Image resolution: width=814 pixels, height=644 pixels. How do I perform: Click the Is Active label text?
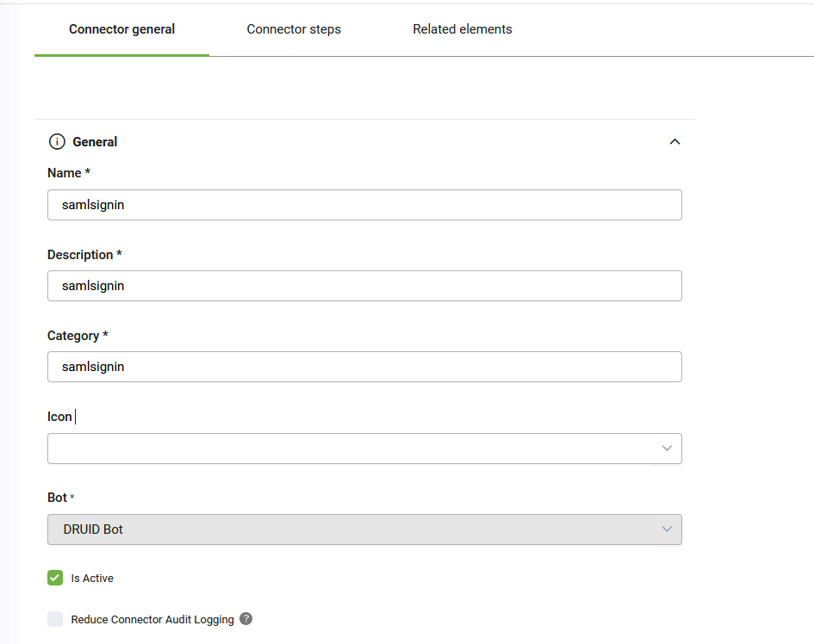[x=92, y=578]
